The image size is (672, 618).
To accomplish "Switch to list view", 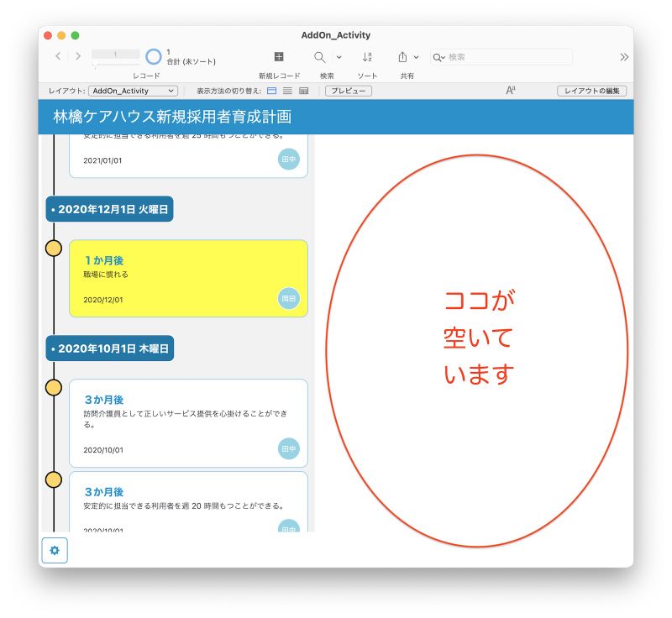I will tap(287, 91).
